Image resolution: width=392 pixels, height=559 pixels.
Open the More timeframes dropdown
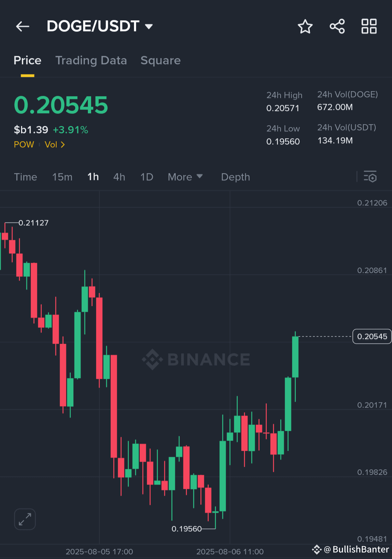[x=185, y=177]
